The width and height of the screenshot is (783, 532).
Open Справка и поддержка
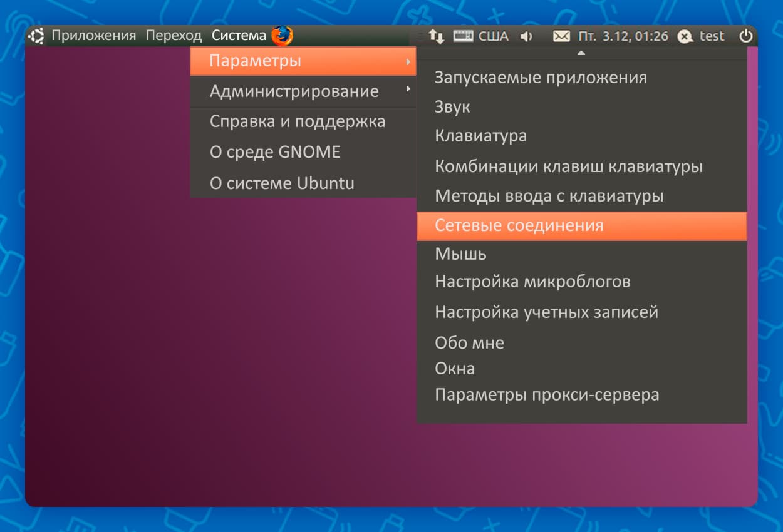point(297,121)
